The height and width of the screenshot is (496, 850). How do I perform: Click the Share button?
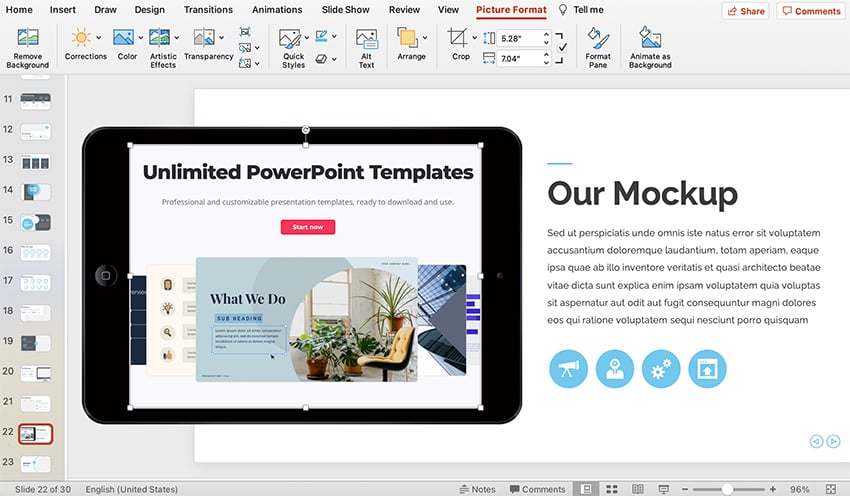(745, 11)
